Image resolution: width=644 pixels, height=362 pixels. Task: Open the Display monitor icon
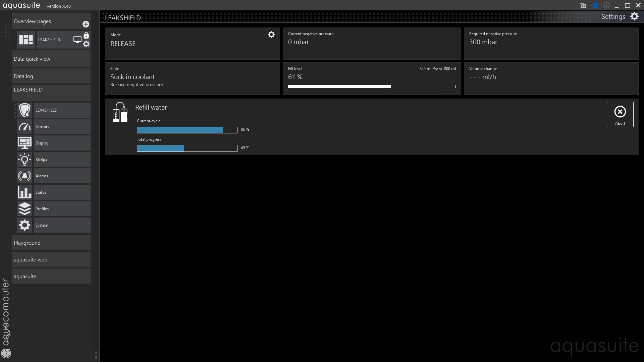point(25,143)
